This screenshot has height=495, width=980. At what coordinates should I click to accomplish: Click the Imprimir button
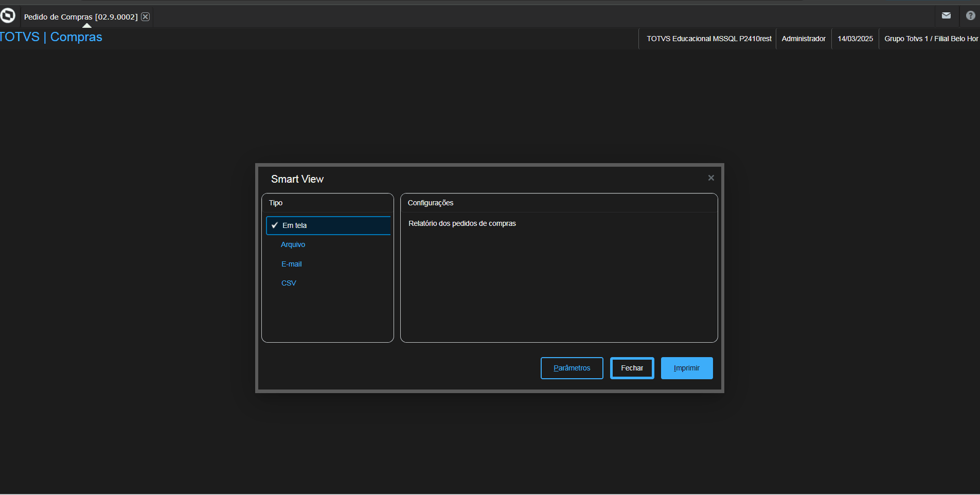pos(687,368)
